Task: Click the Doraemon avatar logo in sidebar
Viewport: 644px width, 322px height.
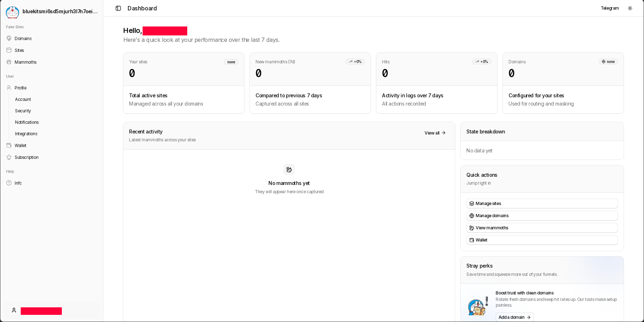Action: (13, 12)
